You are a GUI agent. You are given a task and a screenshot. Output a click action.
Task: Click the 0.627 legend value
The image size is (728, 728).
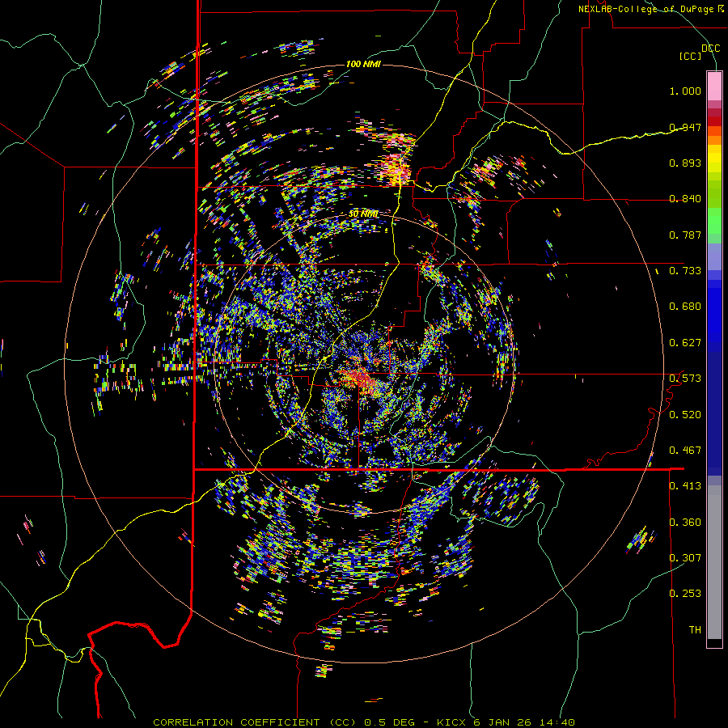tap(685, 343)
